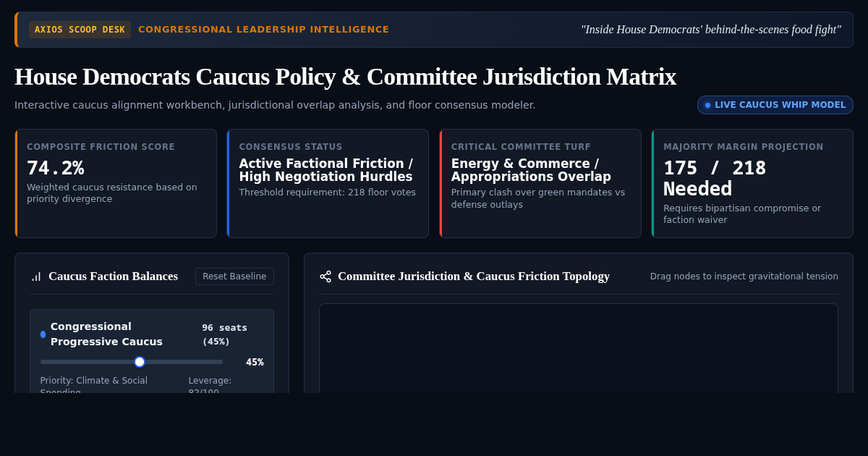Click 'Threshold requirement: 218 floor votes' text
This screenshot has width=868, height=456.
[327, 193]
